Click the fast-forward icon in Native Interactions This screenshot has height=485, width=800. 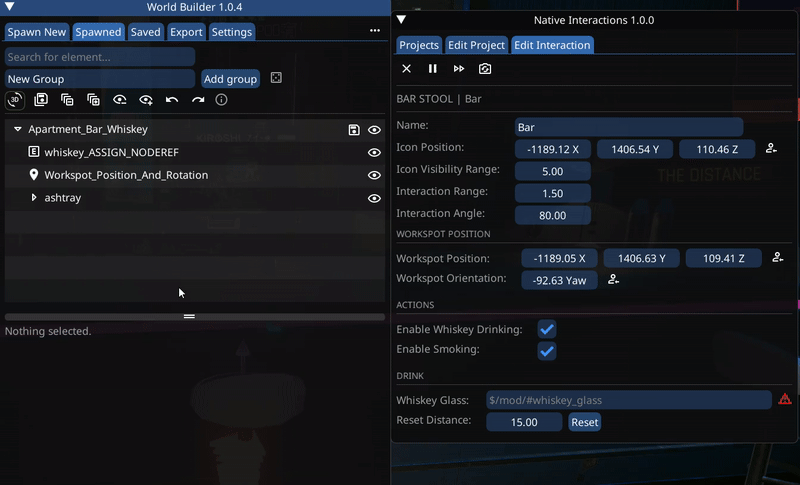pos(459,69)
